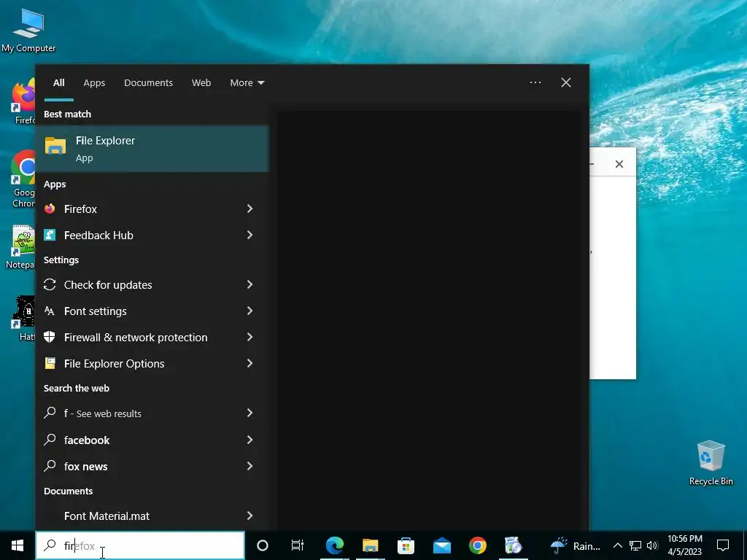Switch to the Documents search tab
The width and height of the screenshot is (747, 560).
click(x=148, y=83)
